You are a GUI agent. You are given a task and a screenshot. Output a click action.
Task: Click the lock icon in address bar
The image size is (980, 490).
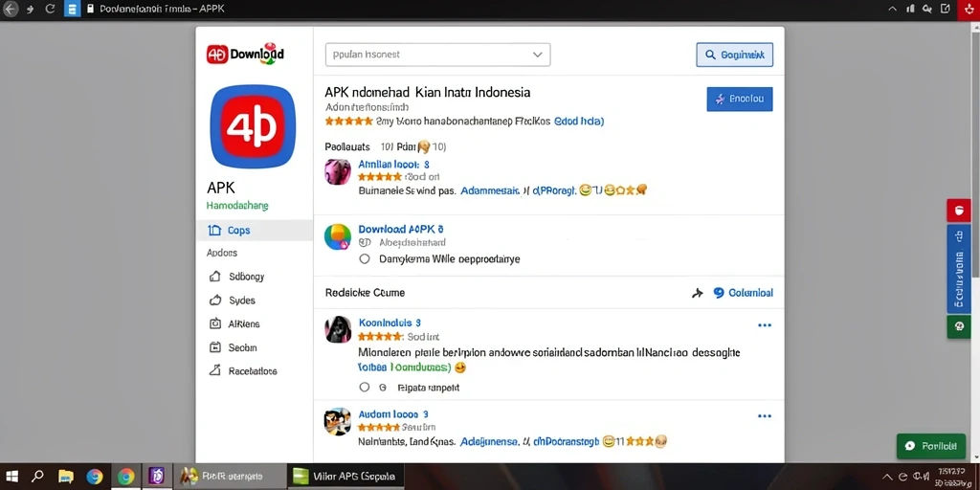point(91,9)
